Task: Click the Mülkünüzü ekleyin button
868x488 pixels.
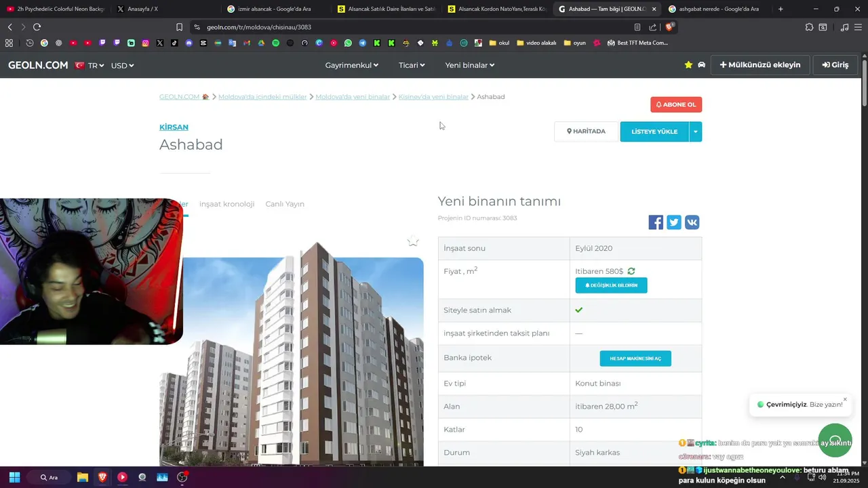Action: click(x=760, y=65)
